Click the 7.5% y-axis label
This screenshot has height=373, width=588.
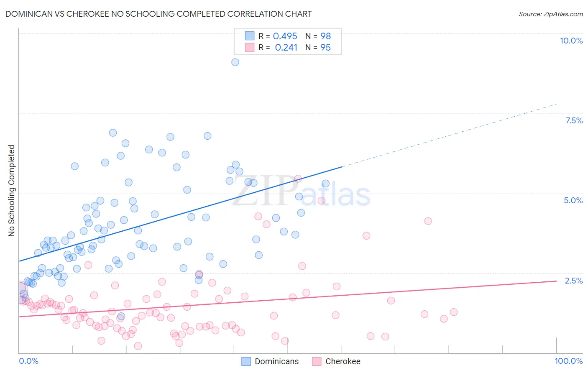[x=574, y=120]
